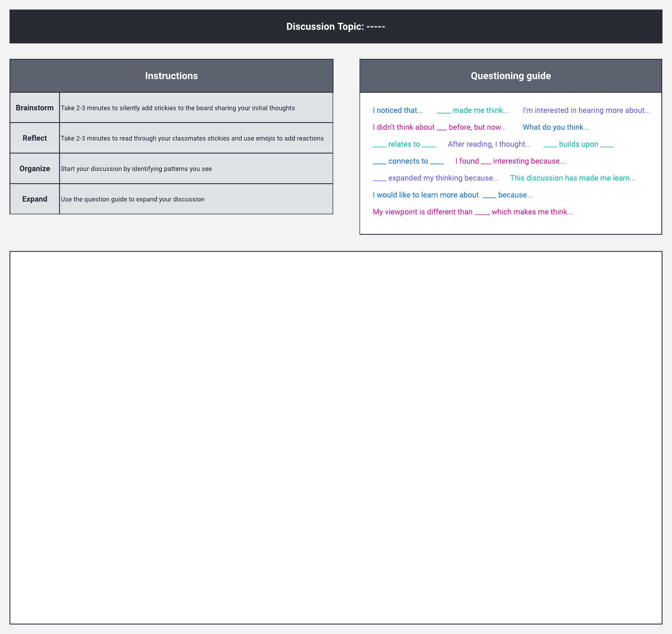Select the Instructions table header
This screenshot has height=634, width=672.
171,76
